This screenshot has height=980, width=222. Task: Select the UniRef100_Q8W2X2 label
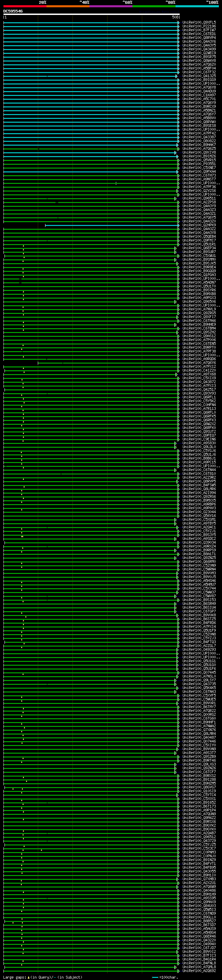[199, 424]
